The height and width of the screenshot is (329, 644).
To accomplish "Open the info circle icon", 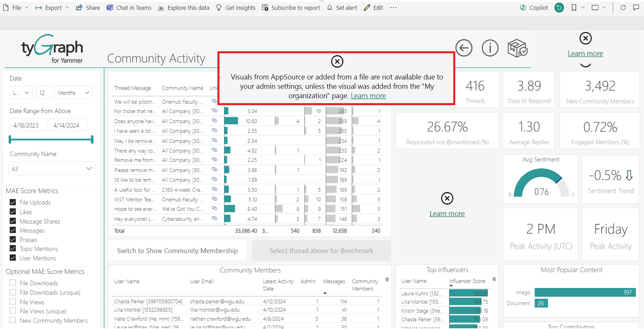I will tap(490, 48).
